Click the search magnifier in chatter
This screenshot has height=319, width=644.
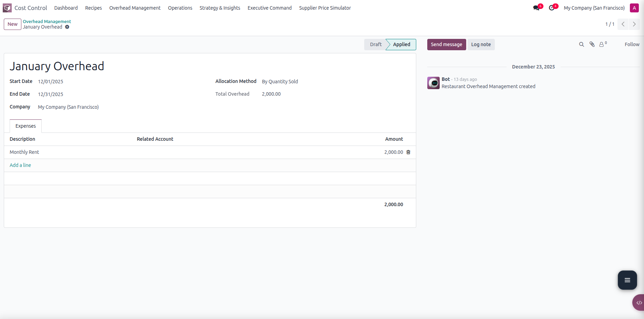tap(581, 44)
